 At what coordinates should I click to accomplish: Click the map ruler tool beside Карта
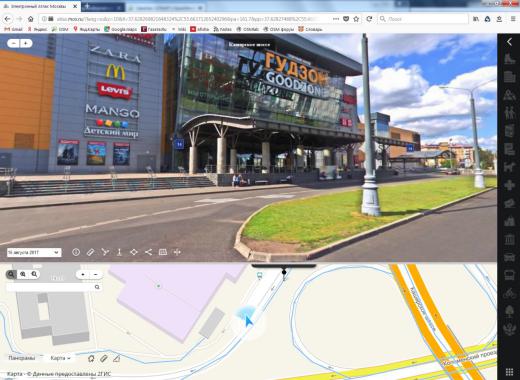click(104, 358)
